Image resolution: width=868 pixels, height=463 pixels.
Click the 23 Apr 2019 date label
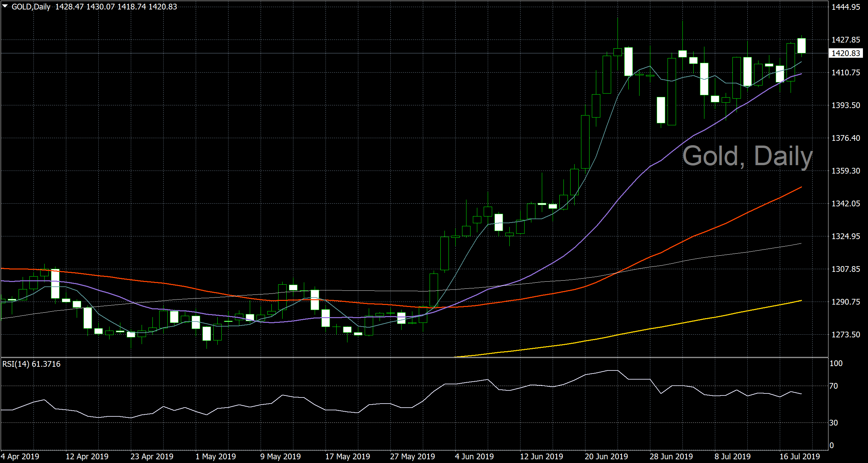pos(152,457)
